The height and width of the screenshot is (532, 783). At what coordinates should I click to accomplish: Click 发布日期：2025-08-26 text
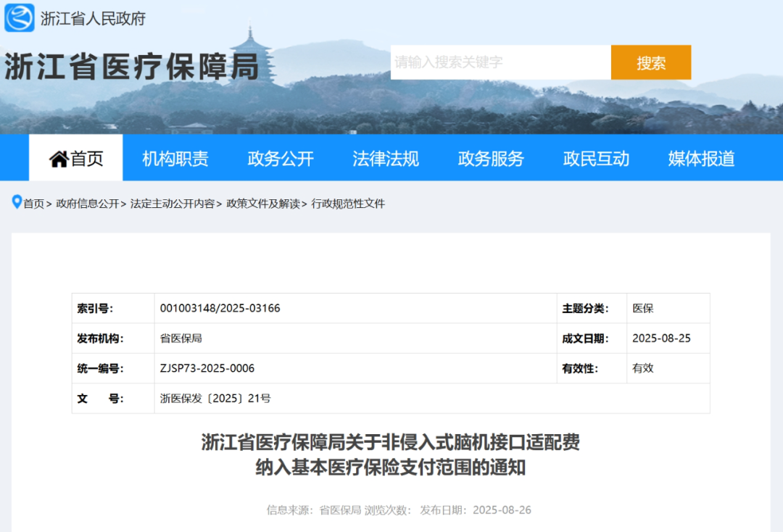tap(476, 510)
